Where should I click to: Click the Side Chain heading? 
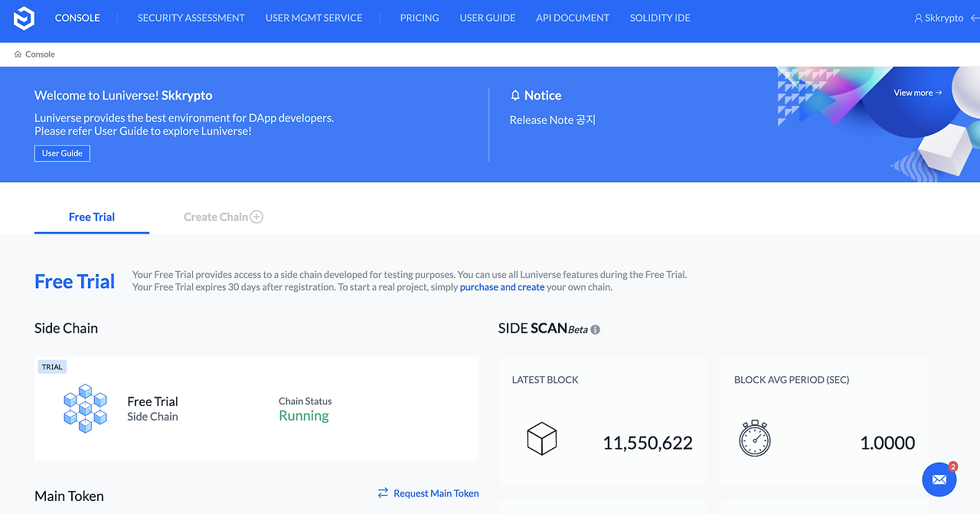66,329
